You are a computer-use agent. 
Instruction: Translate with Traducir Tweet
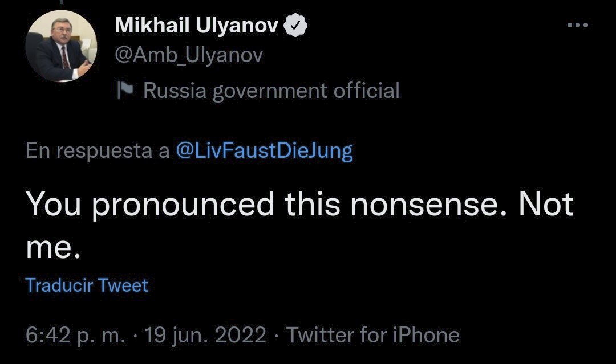(x=87, y=285)
